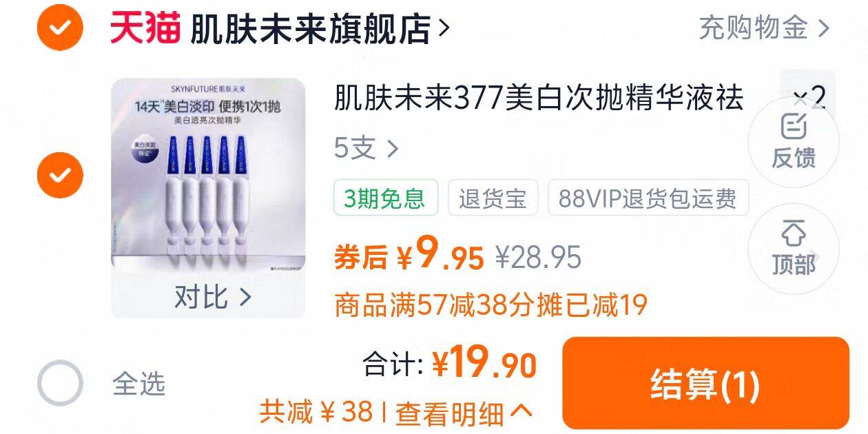This screenshot has width=868, height=434.
Task: Select the 全选 select-all circle
Action: pyautogui.click(x=60, y=382)
